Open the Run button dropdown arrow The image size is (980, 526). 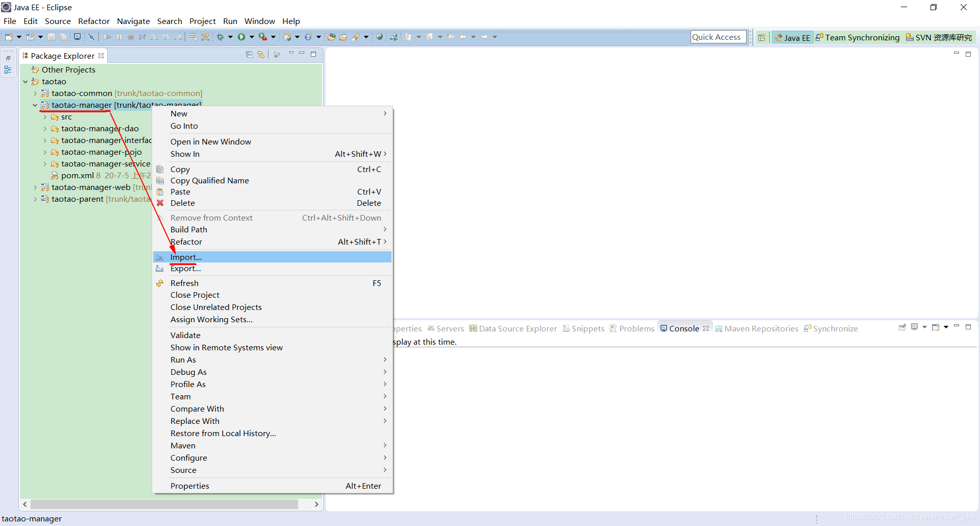252,37
